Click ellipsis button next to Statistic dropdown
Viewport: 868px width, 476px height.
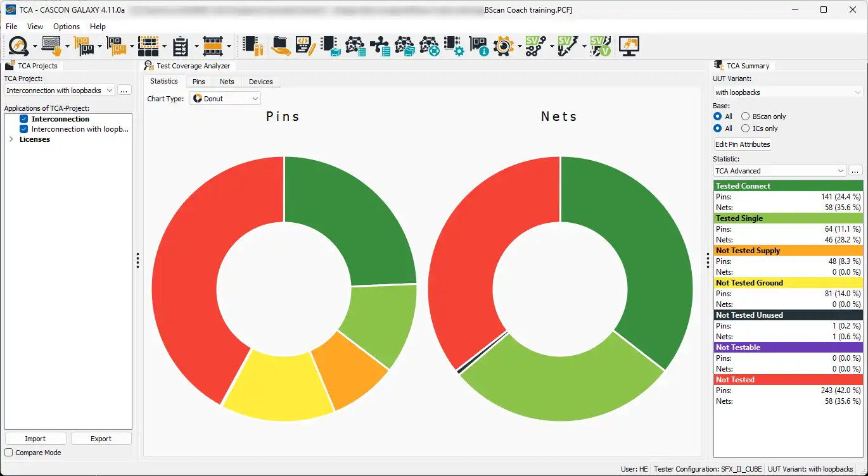(x=855, y=171)
